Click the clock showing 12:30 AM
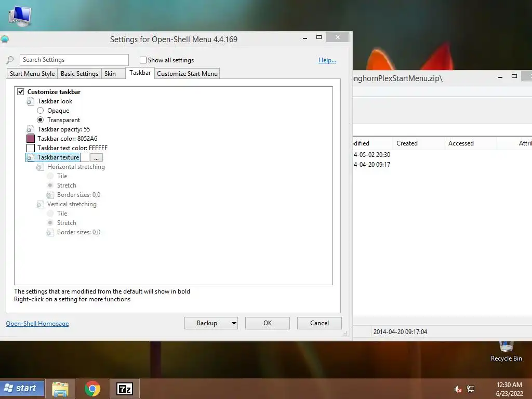The image size is (532, 399). (x=509, y=385)
